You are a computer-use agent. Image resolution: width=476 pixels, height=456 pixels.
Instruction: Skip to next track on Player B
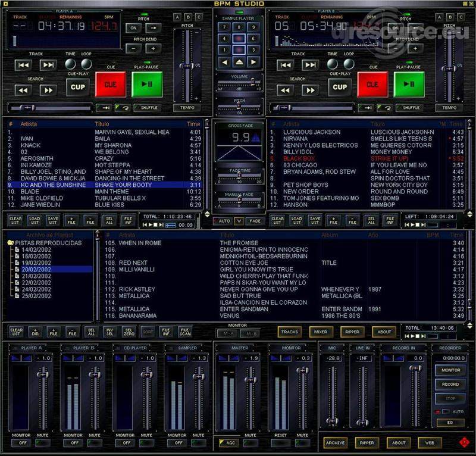(310, 65)
